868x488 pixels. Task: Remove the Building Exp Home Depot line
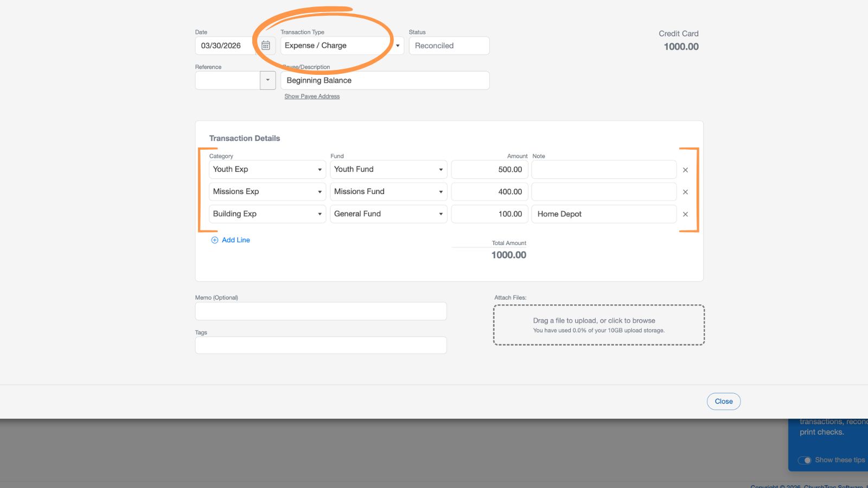pyautogui.click(x=685, y=214)
